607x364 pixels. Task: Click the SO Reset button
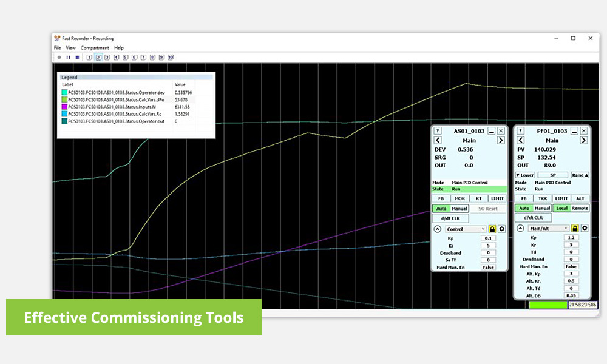coord(488,209)
